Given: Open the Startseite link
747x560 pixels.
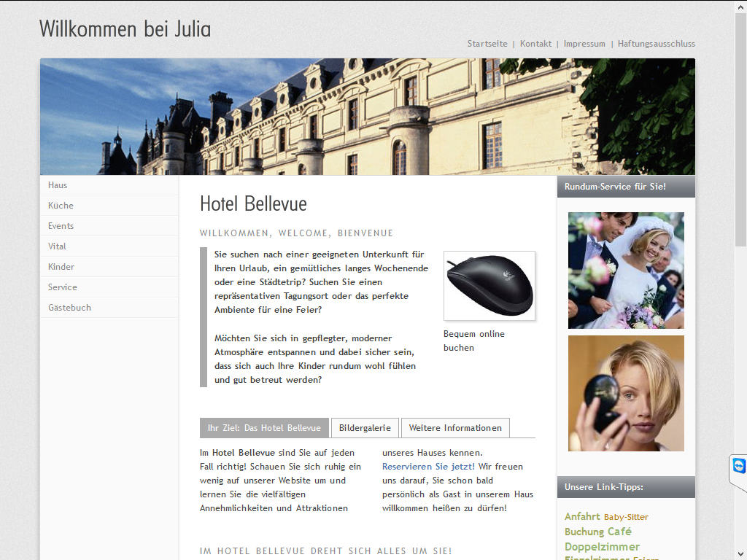Looking at the screenshot, I should [x=487, y=44].
